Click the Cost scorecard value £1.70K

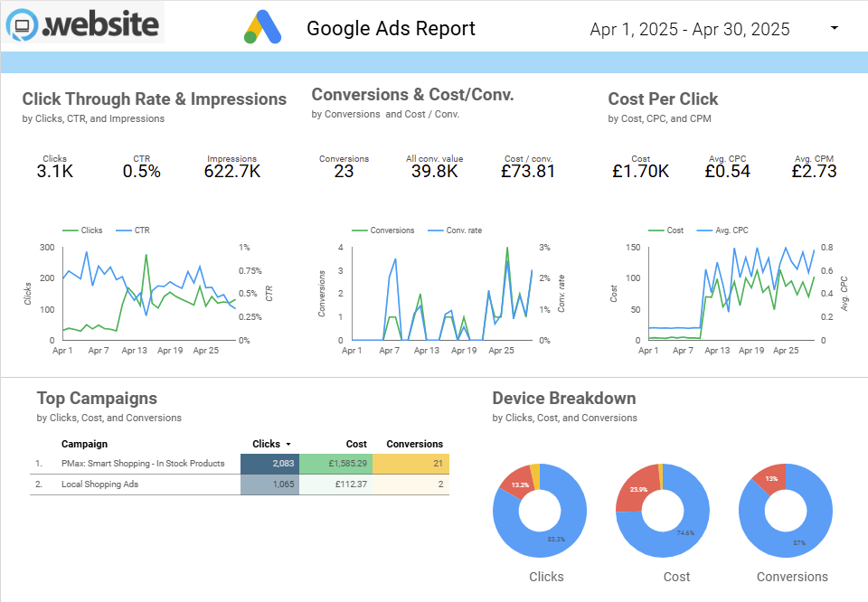click(x=640, y=172)
